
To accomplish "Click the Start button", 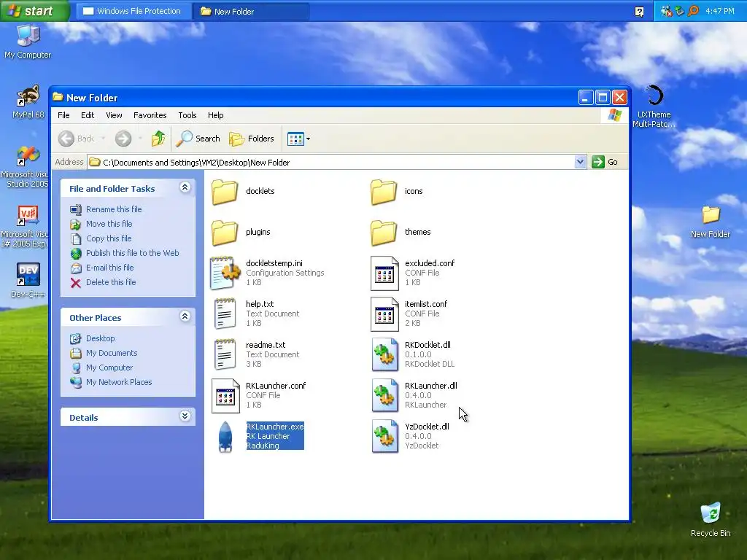I will 34,10.
